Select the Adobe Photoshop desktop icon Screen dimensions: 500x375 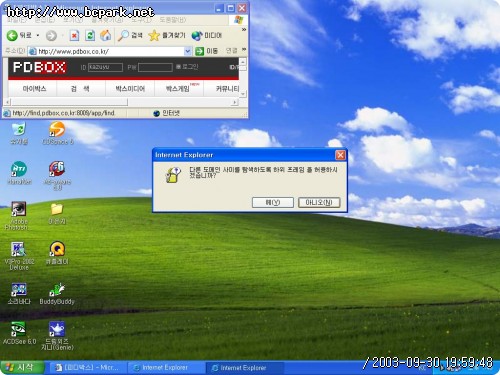pos(18,216)
